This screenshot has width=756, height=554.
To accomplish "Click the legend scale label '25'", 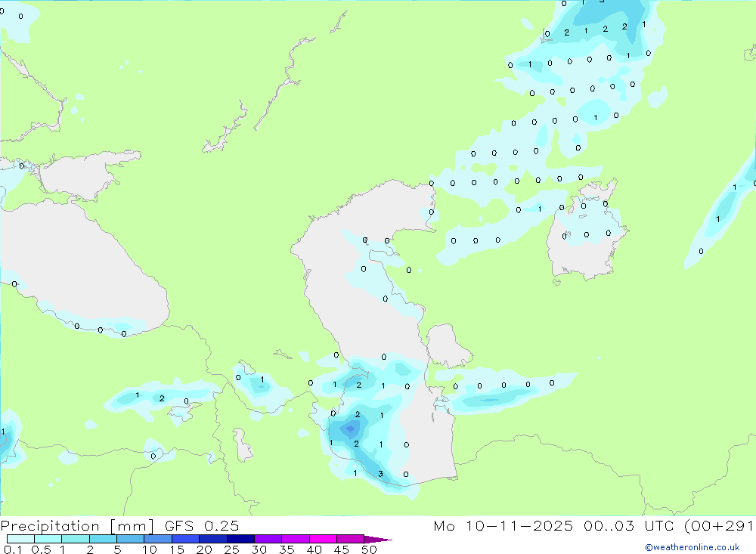I will click(231, 549).
